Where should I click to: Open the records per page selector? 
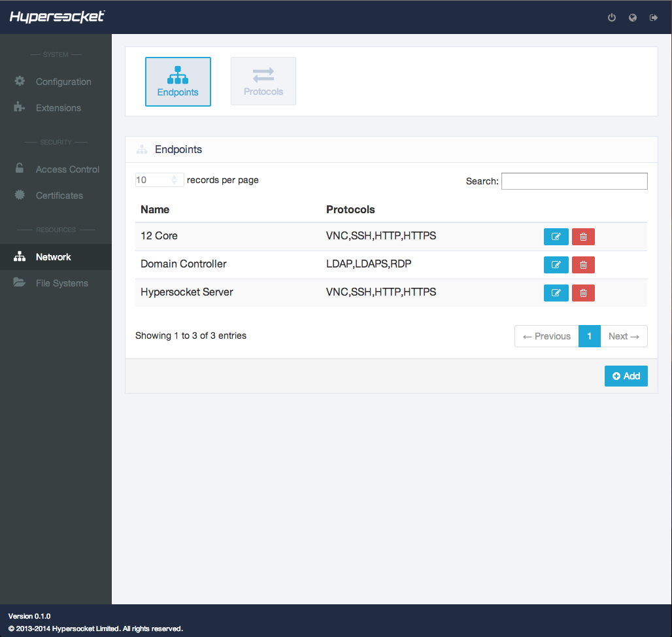click(160, 180)
